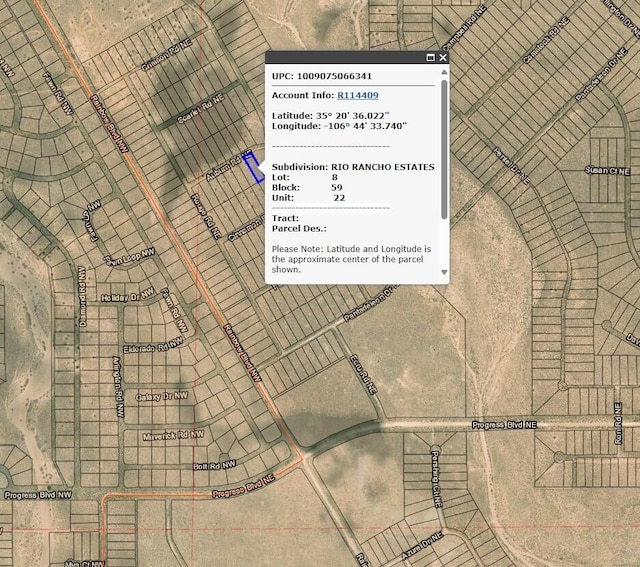
Task: Click the UPC number text in popup
Action: click(x=334, y=76)
